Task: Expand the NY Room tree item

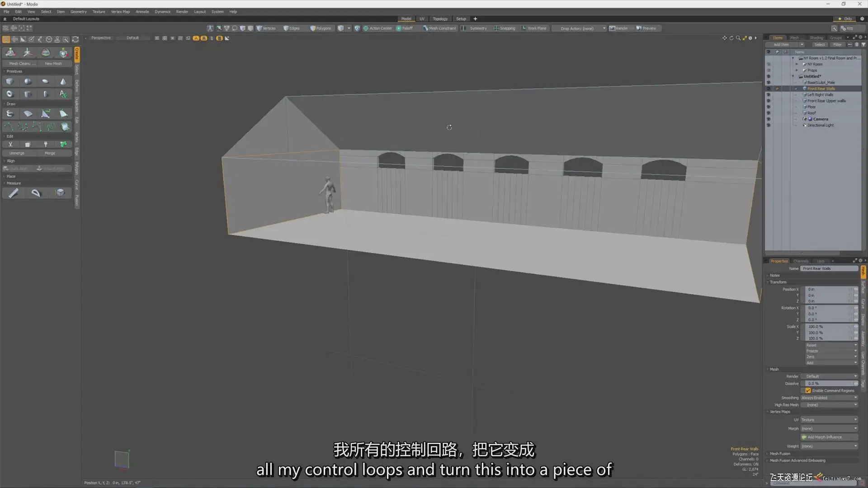Action: tap(797, 64)
